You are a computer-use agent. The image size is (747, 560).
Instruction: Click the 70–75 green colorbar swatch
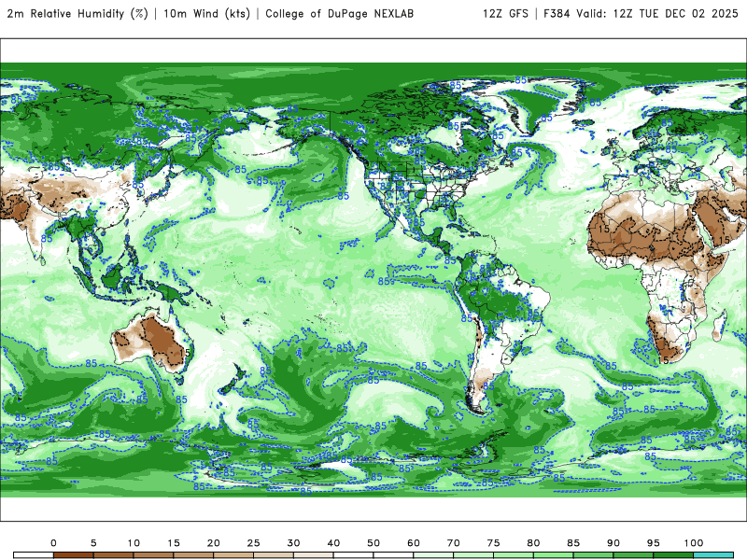[473, 555]
